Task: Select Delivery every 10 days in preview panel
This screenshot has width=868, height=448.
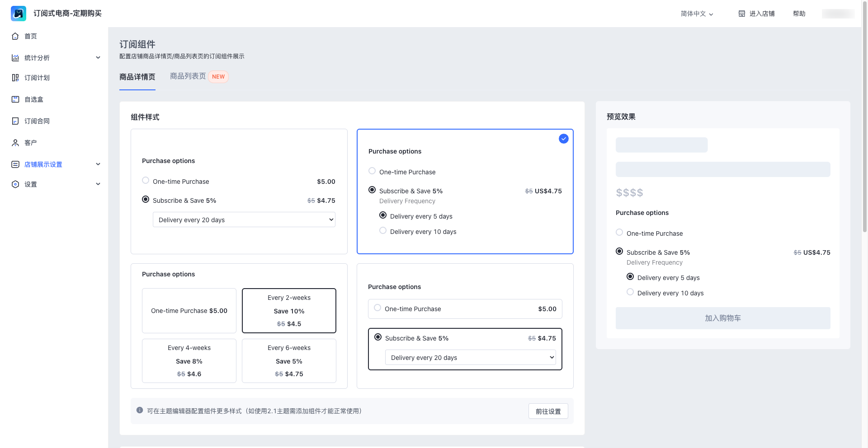Action: click(x=630, y=292)
